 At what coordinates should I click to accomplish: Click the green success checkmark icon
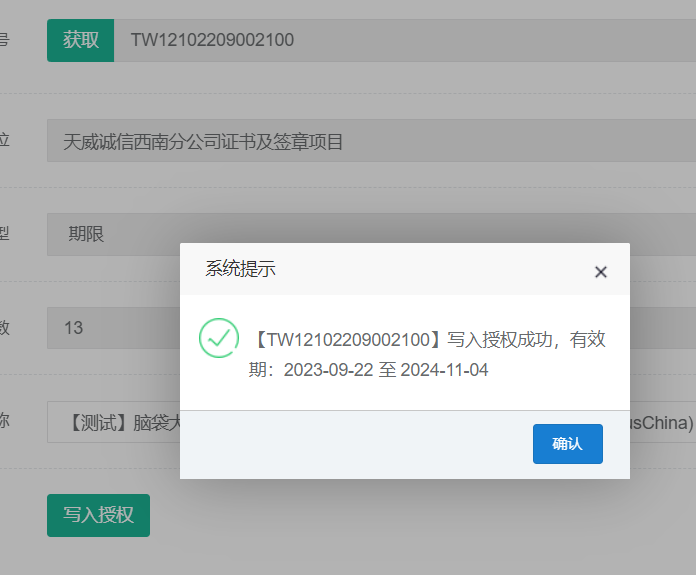coord(219,338)
